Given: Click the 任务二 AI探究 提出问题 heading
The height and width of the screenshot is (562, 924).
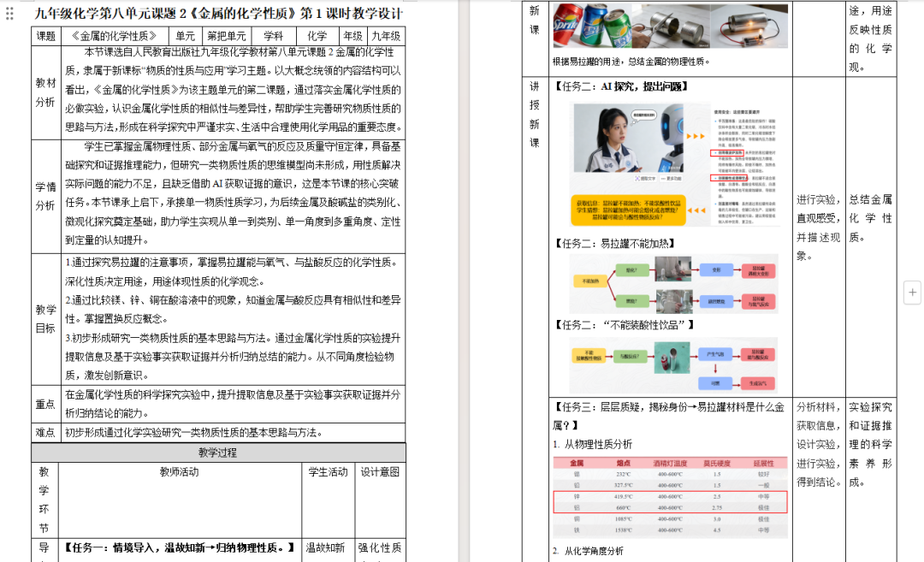Looking at the screenshot, I should tap(620, 86).
